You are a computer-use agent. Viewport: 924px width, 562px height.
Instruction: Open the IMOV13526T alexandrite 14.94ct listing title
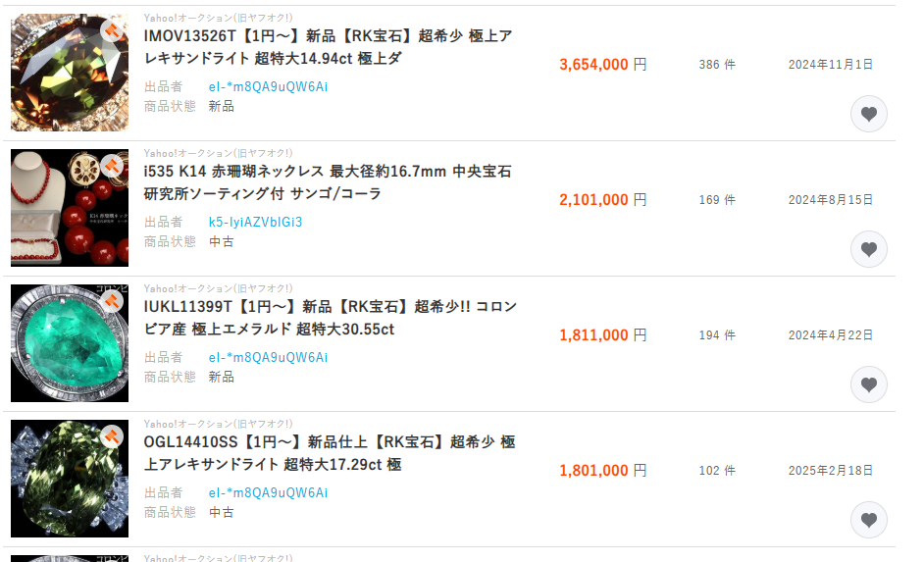[x=328, y=47]
